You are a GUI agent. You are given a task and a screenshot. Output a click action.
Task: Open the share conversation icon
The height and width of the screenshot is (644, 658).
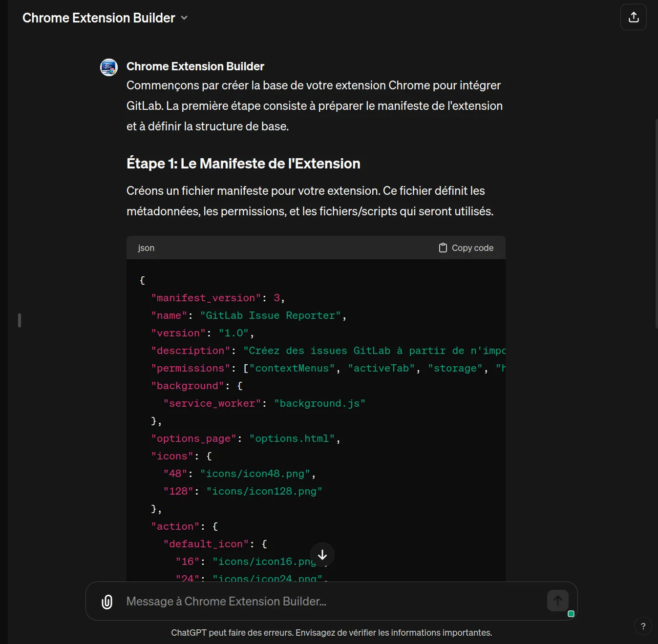coord(633,17)
